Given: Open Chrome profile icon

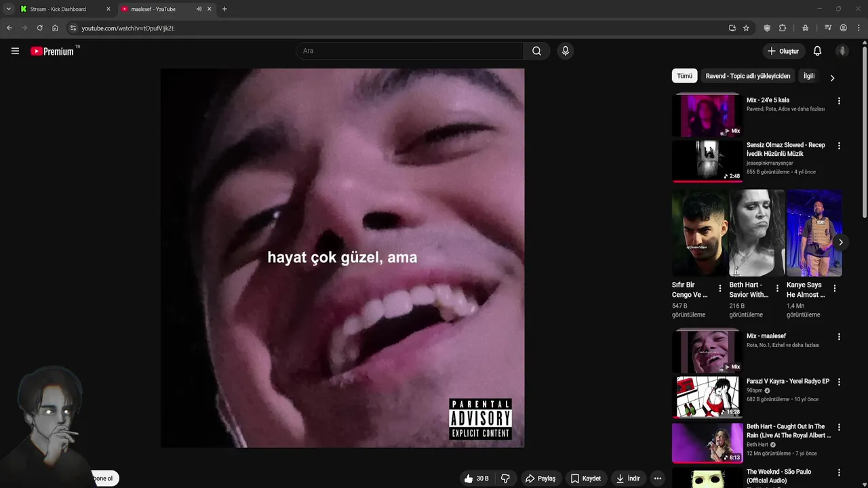Looking at the screenshot, I should pos(843,28).
